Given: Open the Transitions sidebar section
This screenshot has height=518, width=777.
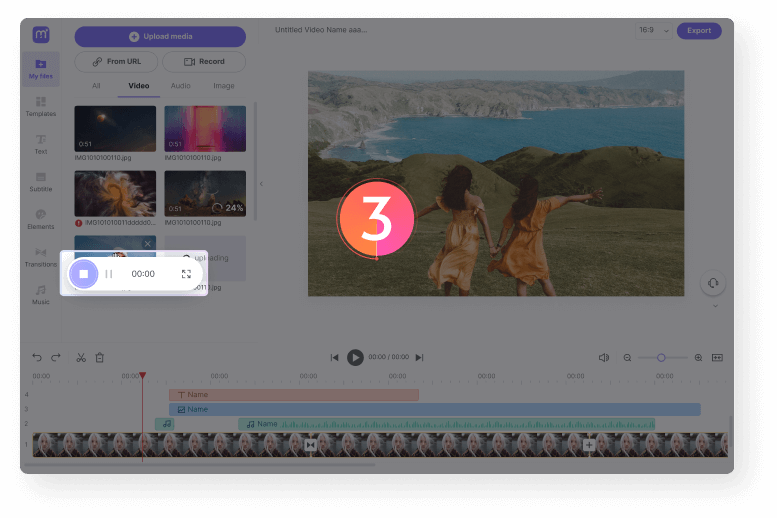Looking at the screenshot, I should coord(41,257).
